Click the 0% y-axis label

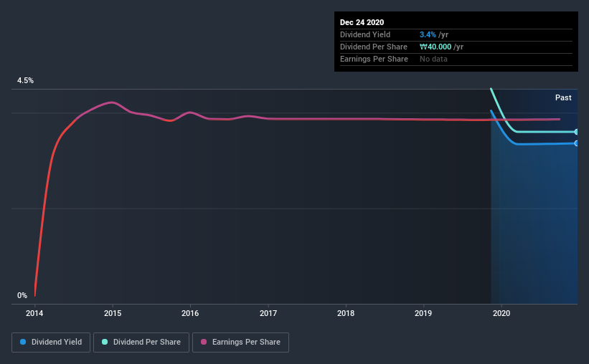[22, 295]
